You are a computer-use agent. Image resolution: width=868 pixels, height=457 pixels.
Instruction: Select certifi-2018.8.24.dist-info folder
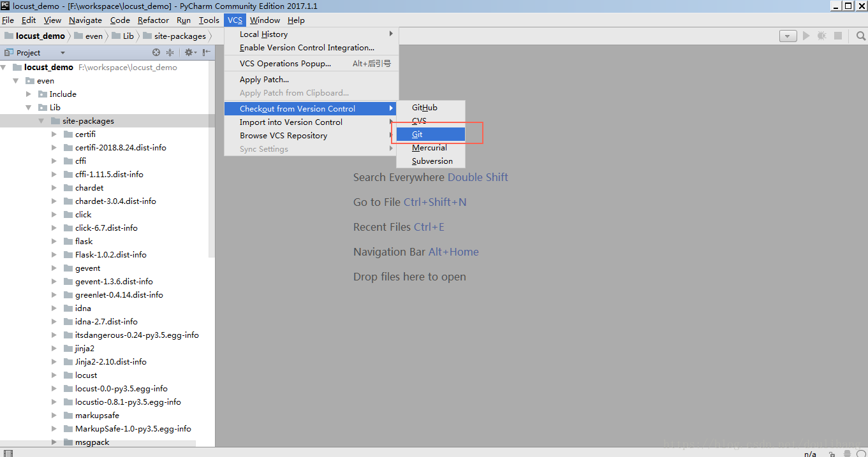[121, 147]
